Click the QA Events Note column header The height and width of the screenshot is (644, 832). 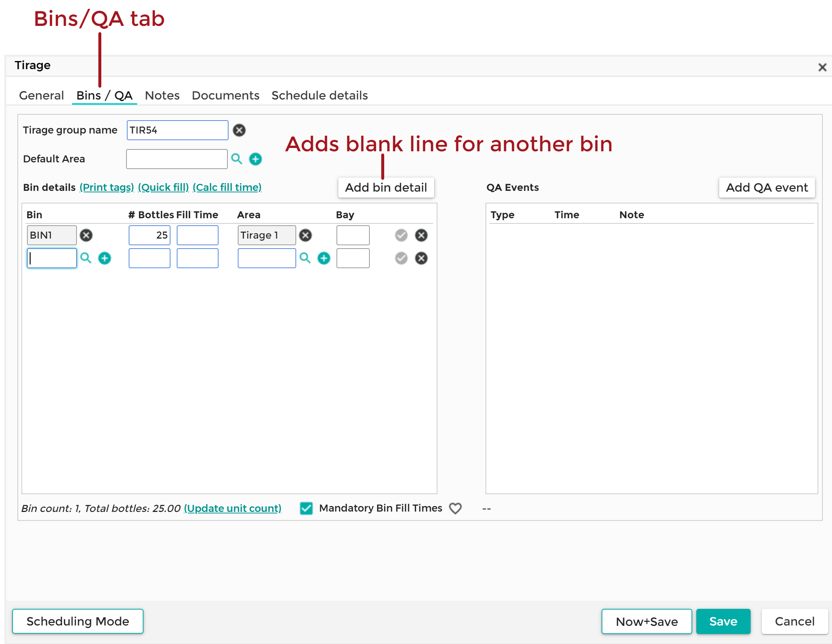pyautogui.click(x=632, y=215)
